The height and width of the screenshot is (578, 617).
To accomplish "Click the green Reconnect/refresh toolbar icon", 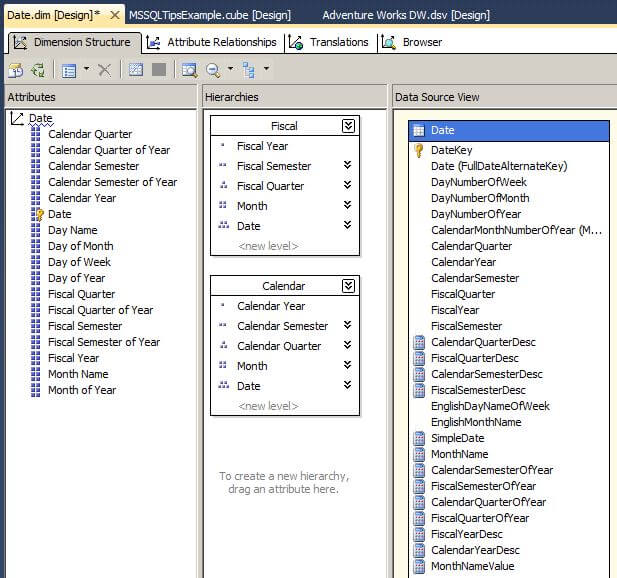I will click(38, 70).
